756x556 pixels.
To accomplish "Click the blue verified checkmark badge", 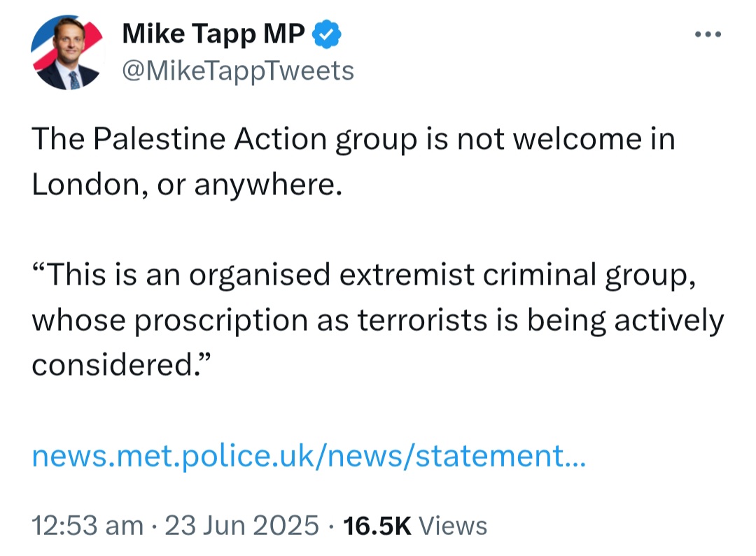I will click(326, 34).
